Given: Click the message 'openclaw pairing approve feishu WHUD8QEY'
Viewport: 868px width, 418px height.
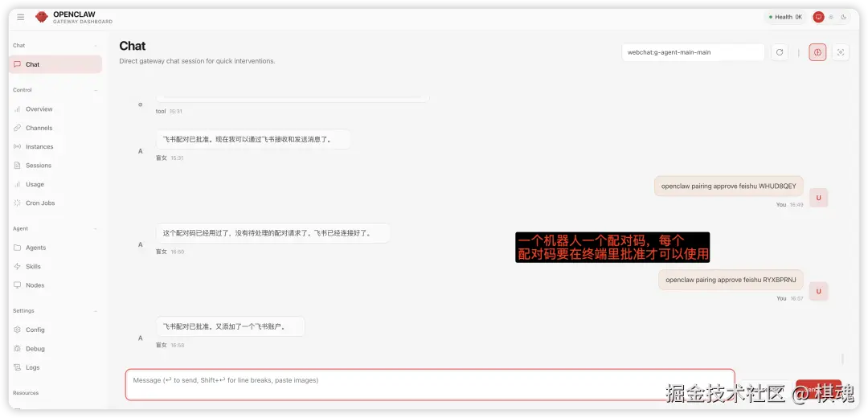Looking at the screenshot, I should (x=728, y=186).
